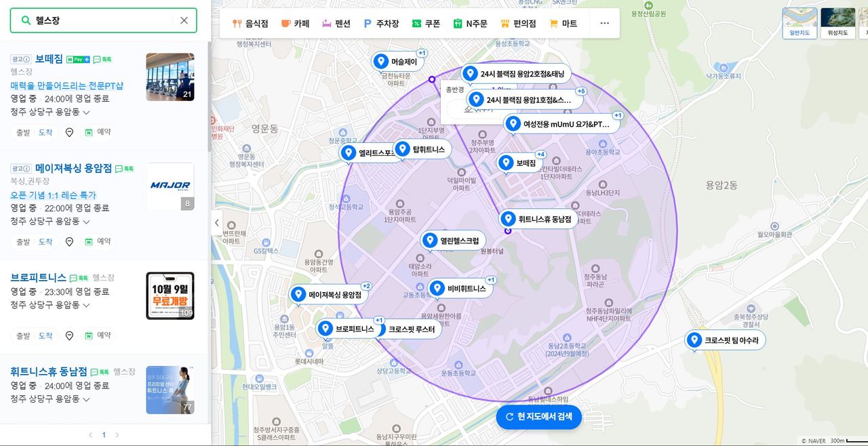Switch to 위성지도 satellite map type
Screen dimensions: 868x446
point(837,23)
